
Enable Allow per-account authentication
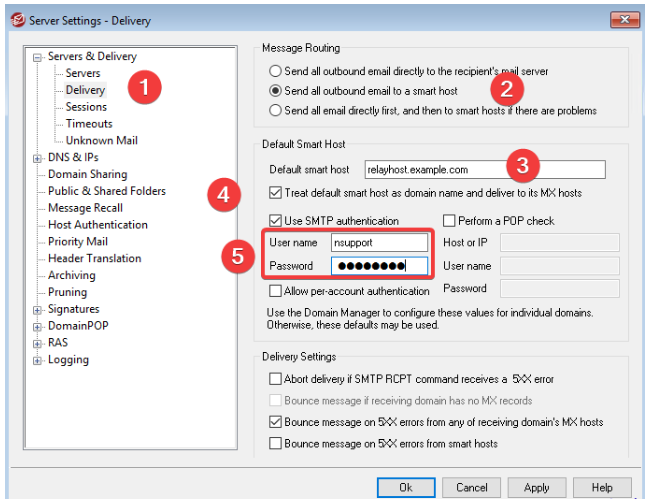pos(275,291)
